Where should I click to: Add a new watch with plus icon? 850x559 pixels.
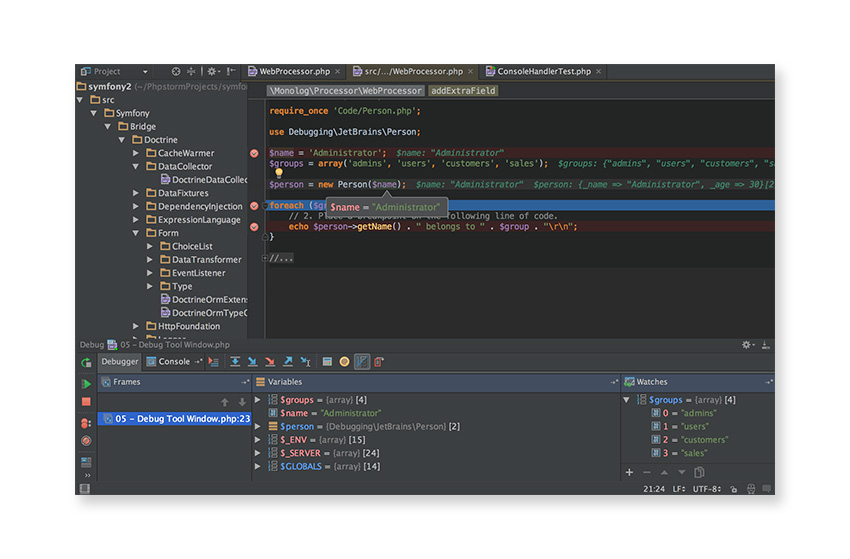[x=629, y=472]
